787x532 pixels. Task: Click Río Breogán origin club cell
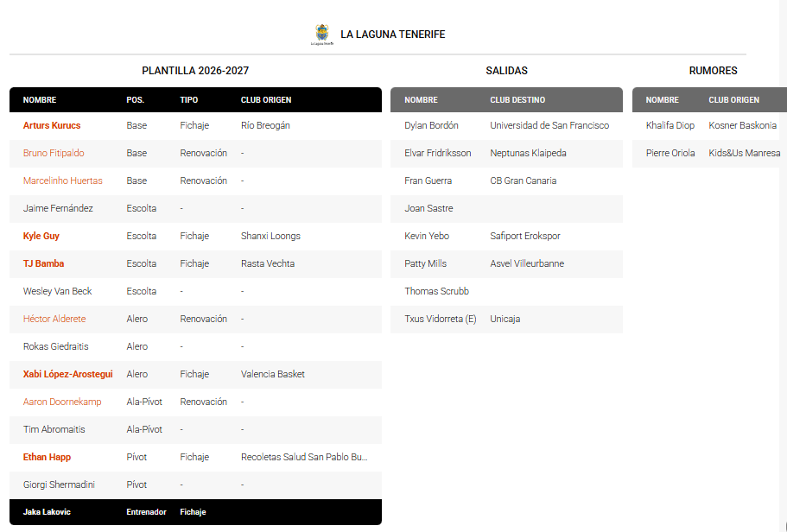[x=265, y=125]
